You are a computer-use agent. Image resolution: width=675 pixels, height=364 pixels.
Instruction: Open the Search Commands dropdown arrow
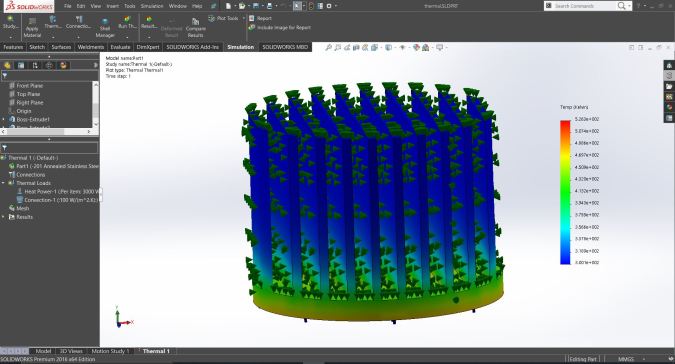tap(629, 6)
